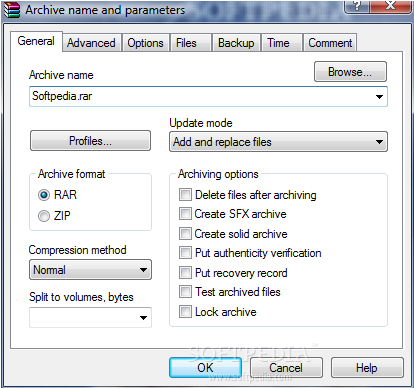Viewport: 414px width, 388px height.
Task: Go to the Options tab
Action: (145, 43)
